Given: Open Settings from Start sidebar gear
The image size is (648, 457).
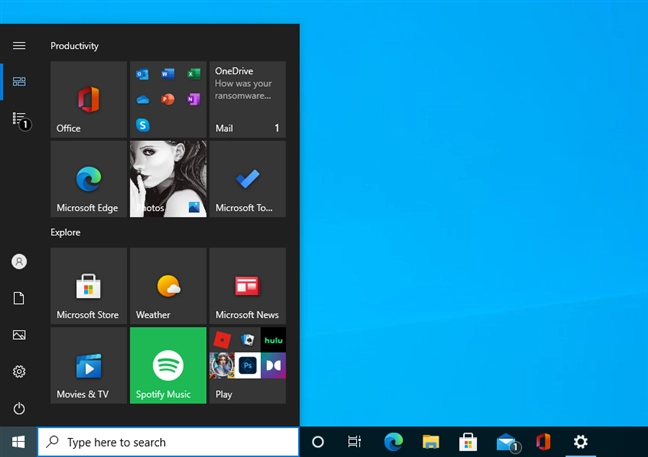Looking at the screenshot, I should 19,371.
